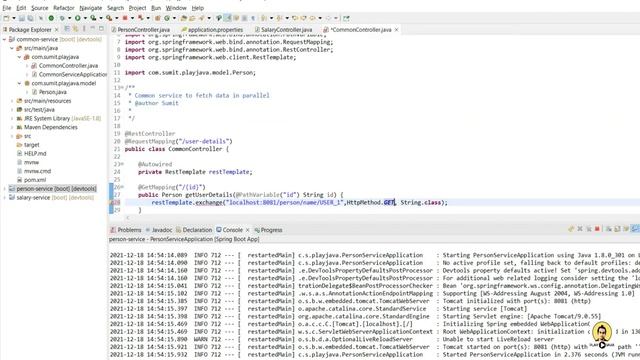This screenshot has width=640, height=360.
Task: Open the Refactor menu
Action: 64,8
